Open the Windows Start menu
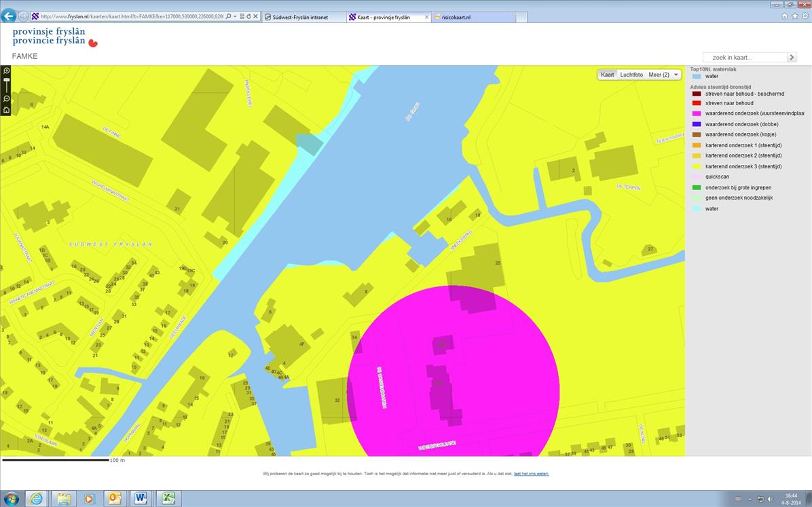This screenshot has width=812, height=507. coord(11,499)
